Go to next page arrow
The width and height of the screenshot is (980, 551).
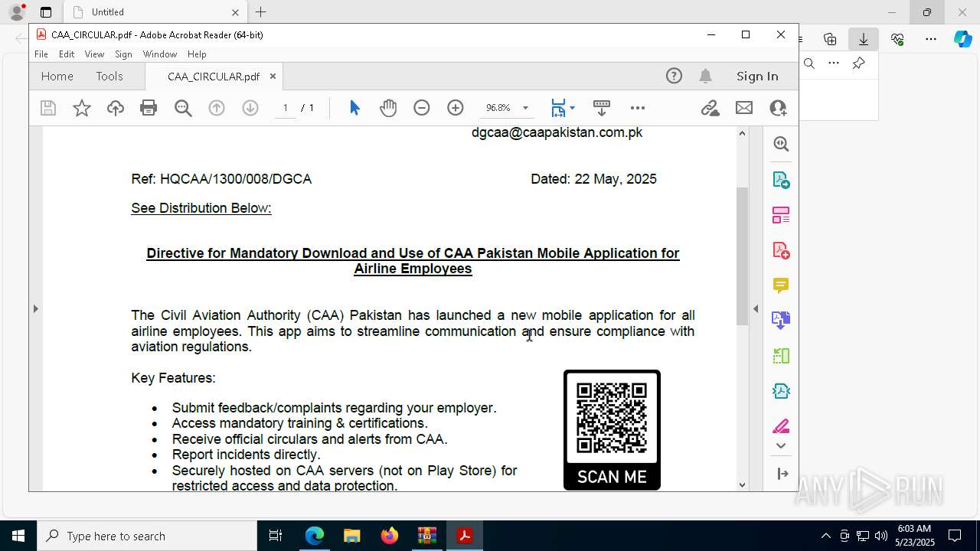250,108
